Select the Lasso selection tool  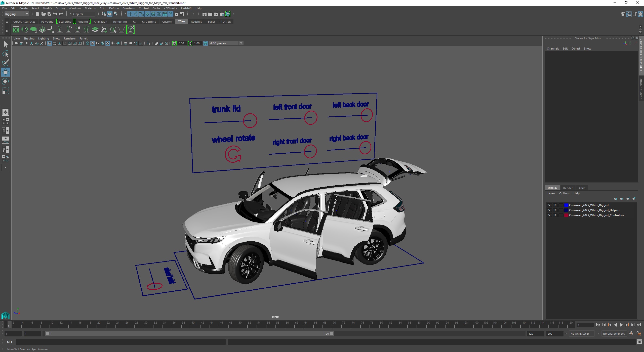pos(6,54)
